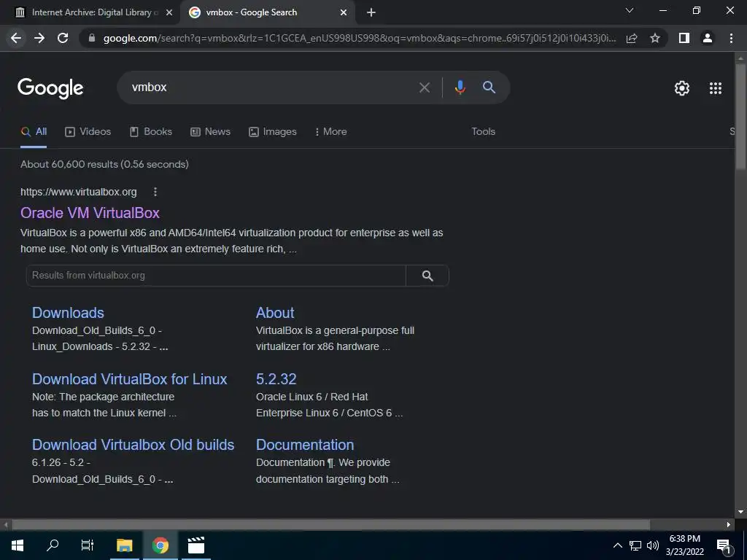This screenshot has height=560, width=747.
Task: Click the address bar URL
Action: tap(360, 38)
